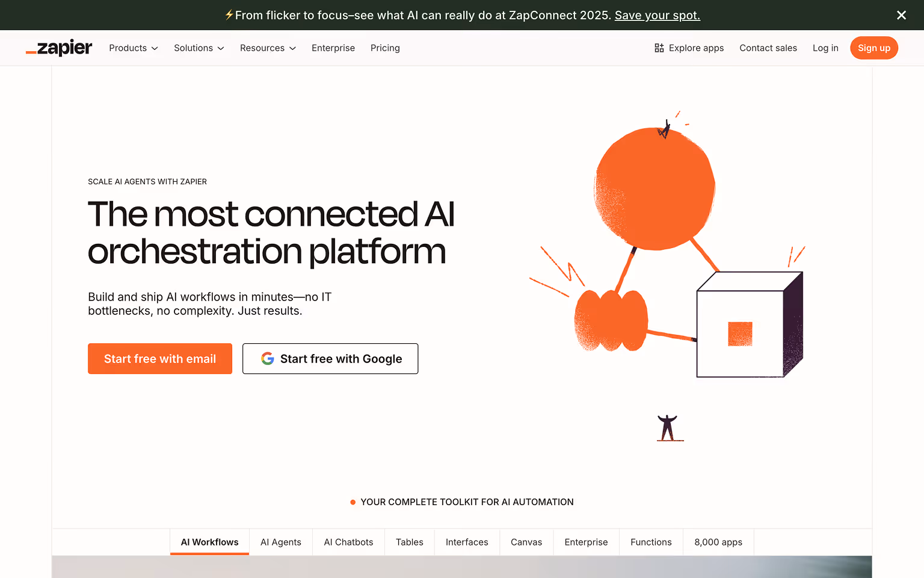Expand the Resources dropdown
Viewport: 924px width, 578px height.
point(267,48)
